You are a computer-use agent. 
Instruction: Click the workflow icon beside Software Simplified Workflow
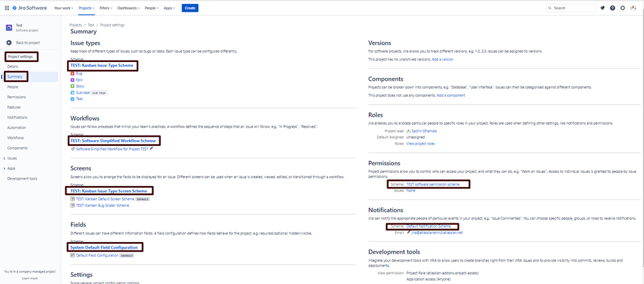(x=73, y=149)
